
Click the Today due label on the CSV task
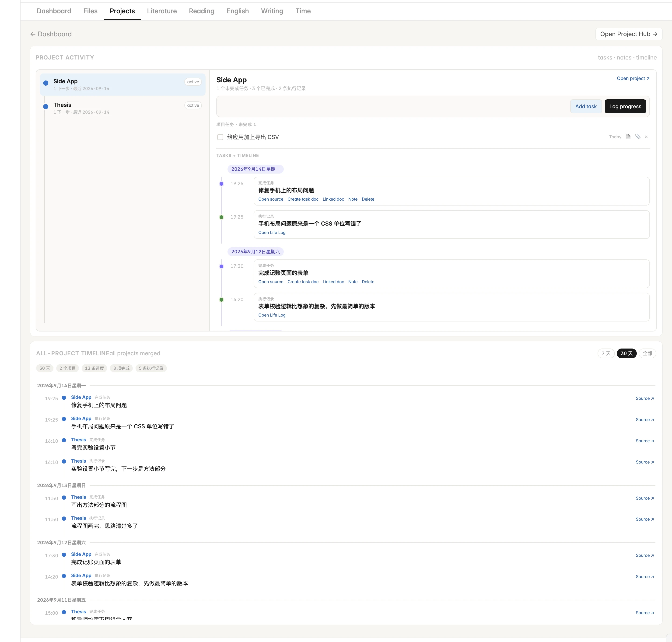(x=615, y=137)
